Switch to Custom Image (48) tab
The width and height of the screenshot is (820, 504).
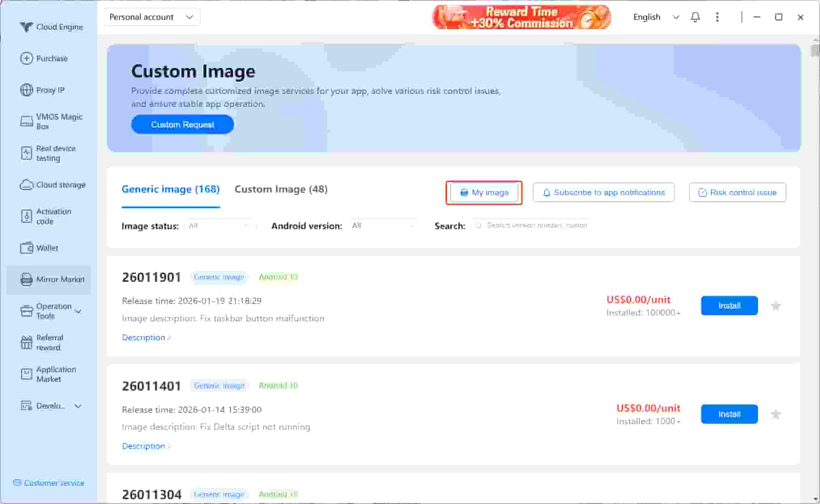pyautogui.click(x=281, y=189)
